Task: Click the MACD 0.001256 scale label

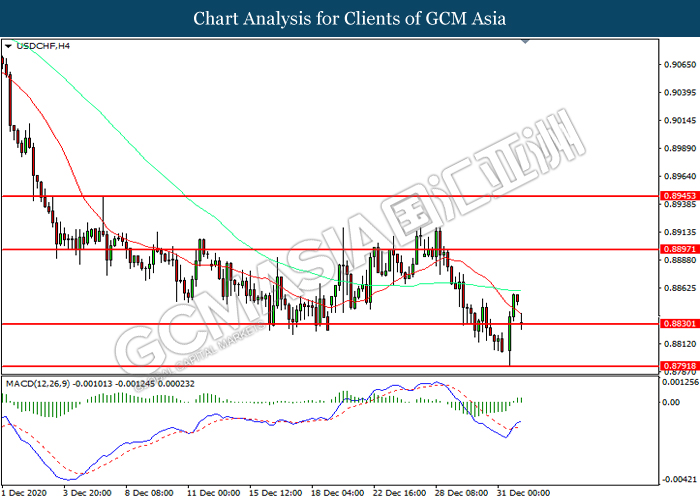Action: coord(678,383)
